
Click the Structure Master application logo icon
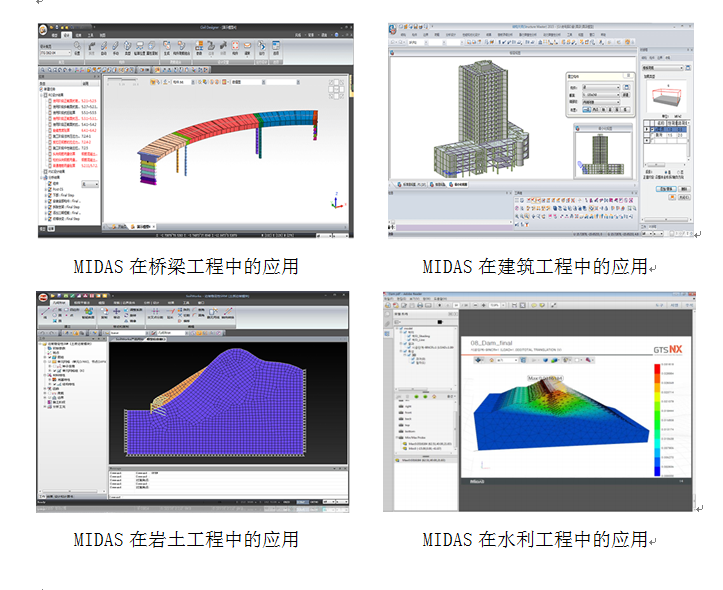pyautogui.click(x=394, y=31)
